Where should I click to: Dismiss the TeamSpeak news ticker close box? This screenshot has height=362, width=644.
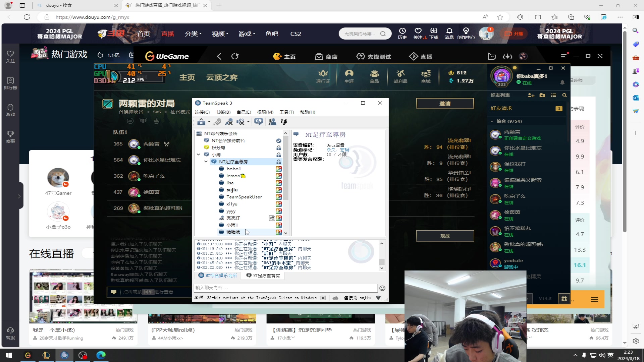(x=323, y=298)
